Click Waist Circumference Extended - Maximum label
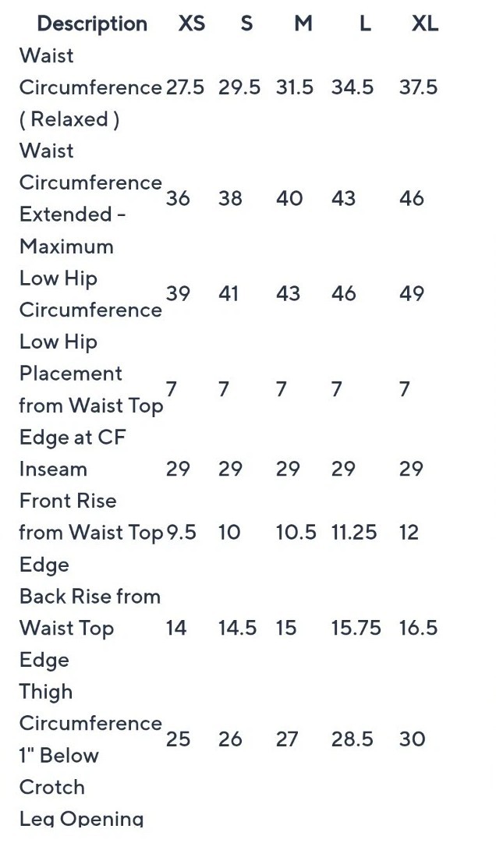Screen dimensions: 496x868 [90, 198]
